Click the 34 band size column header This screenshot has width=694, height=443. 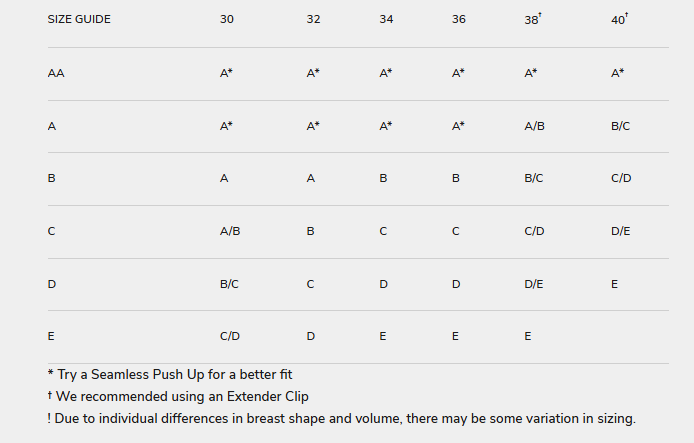tap(386, 20)
